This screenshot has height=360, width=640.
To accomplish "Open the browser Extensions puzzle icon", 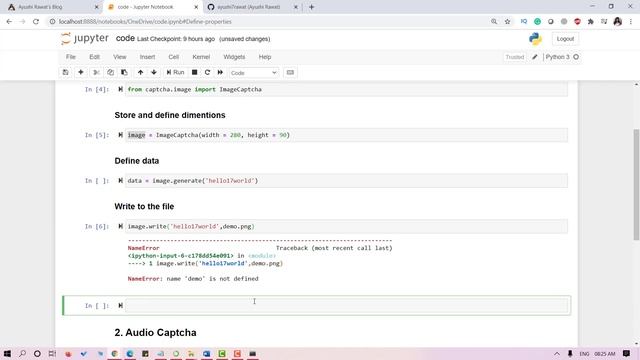I will 591,22.
